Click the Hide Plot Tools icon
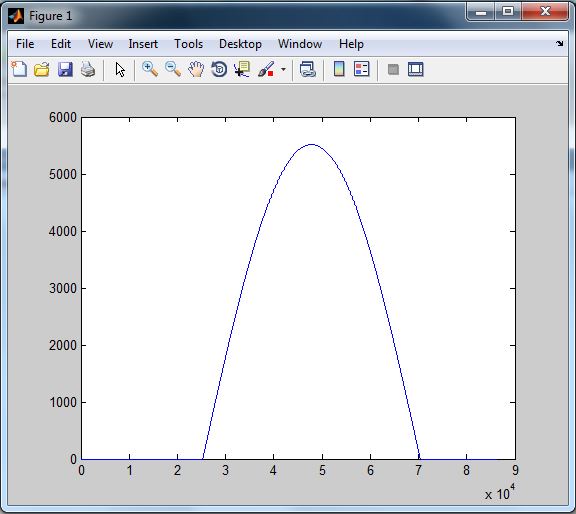 click(x=393, y=69)
